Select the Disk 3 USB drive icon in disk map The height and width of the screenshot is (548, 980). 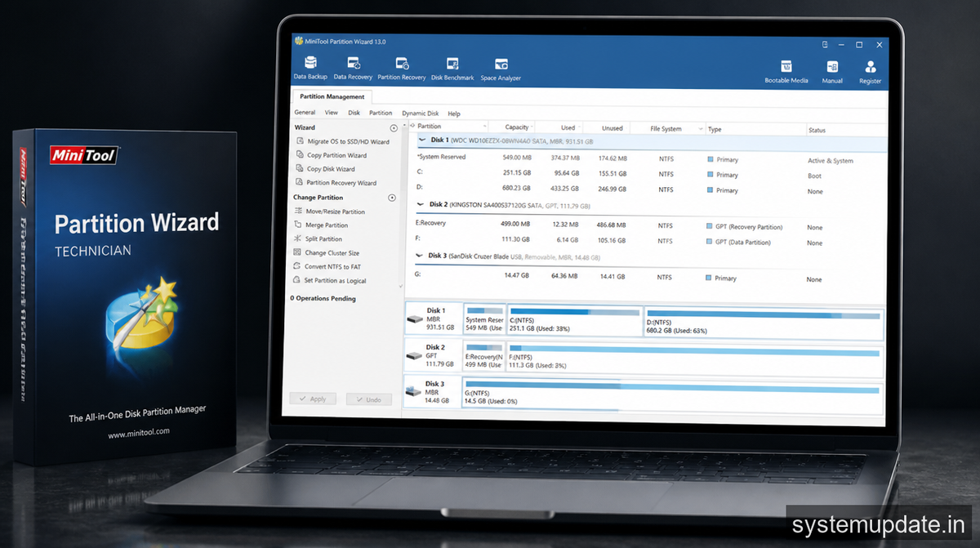point(415,392)
